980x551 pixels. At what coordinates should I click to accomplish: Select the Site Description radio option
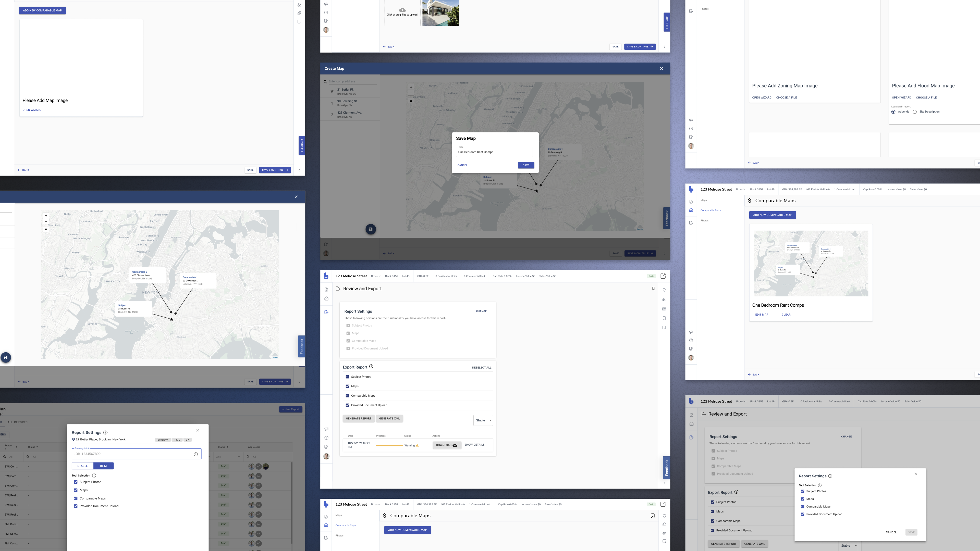tap(915, 112)
